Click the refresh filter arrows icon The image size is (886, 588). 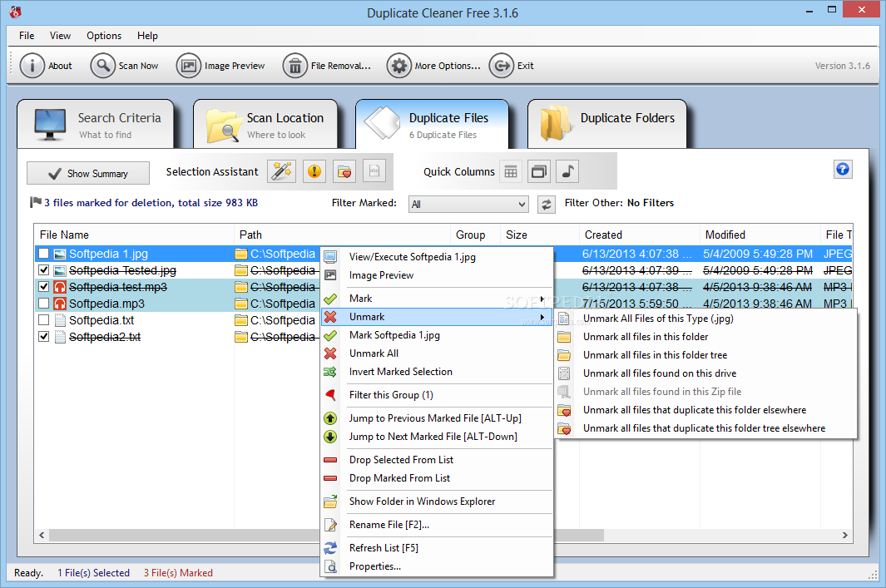tap(546, 204)
